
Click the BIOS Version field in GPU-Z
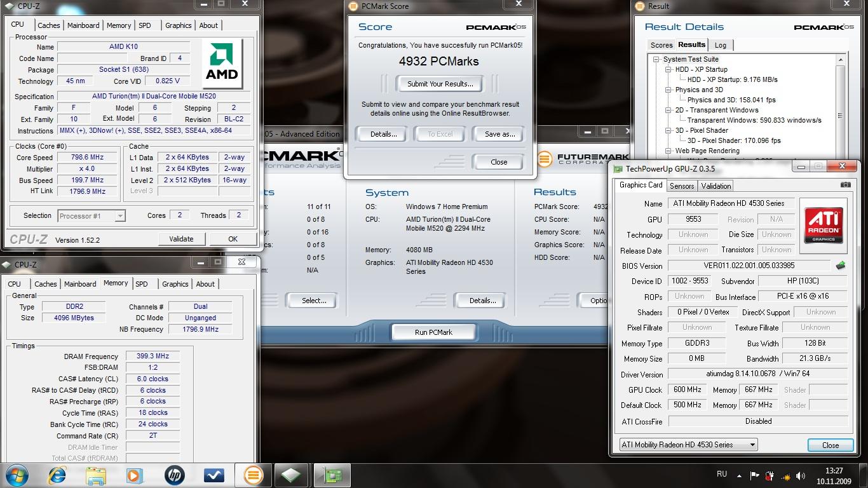749,266
